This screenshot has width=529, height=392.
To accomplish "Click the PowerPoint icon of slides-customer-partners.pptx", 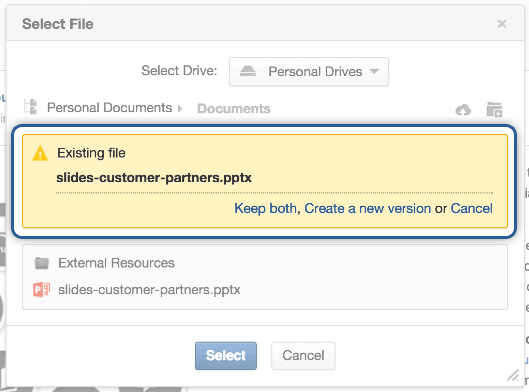I will (41, 289).
